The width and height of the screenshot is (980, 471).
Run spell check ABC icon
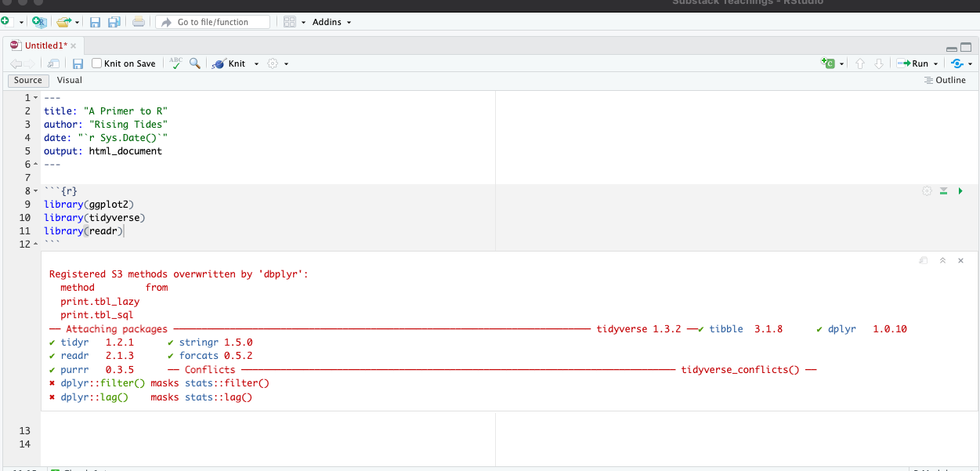(175, 63)
